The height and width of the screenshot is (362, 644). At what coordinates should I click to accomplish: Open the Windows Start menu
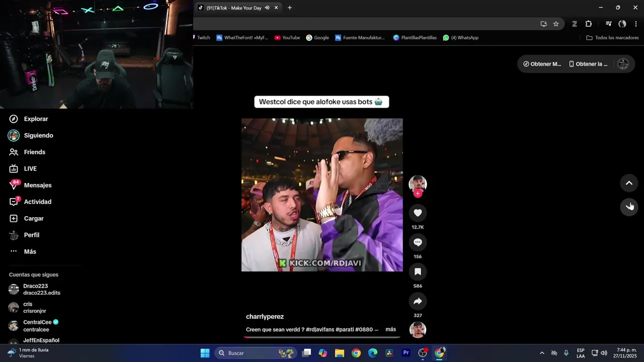click(x=205, y=353)
